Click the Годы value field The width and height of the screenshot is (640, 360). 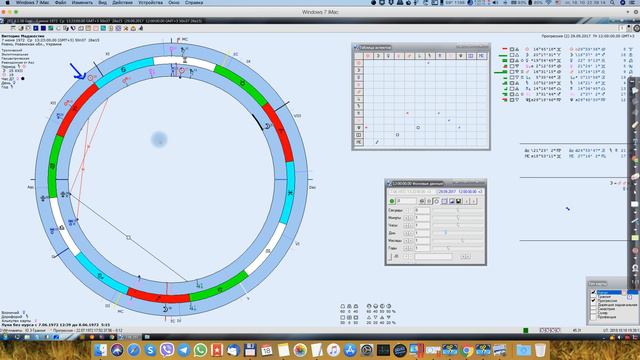[422, 248]
